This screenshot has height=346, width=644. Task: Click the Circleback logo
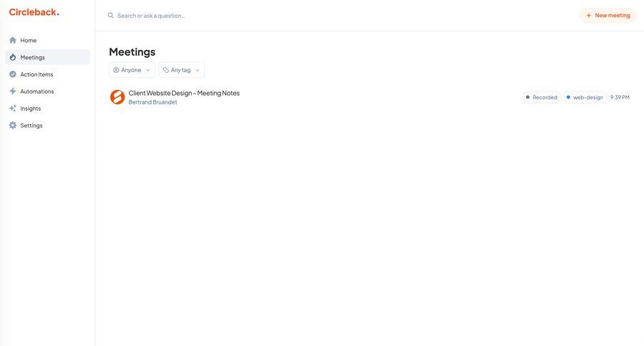coord(34,12)
